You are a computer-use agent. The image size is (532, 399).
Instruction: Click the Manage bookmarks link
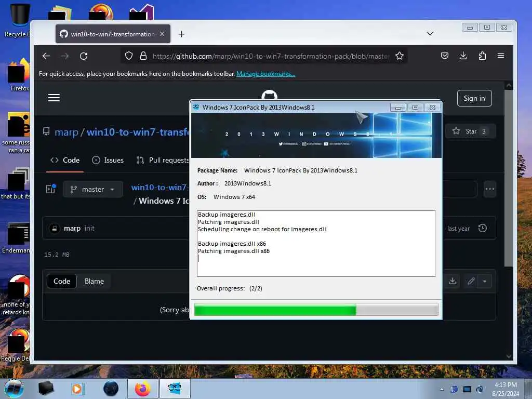(265, 74)
